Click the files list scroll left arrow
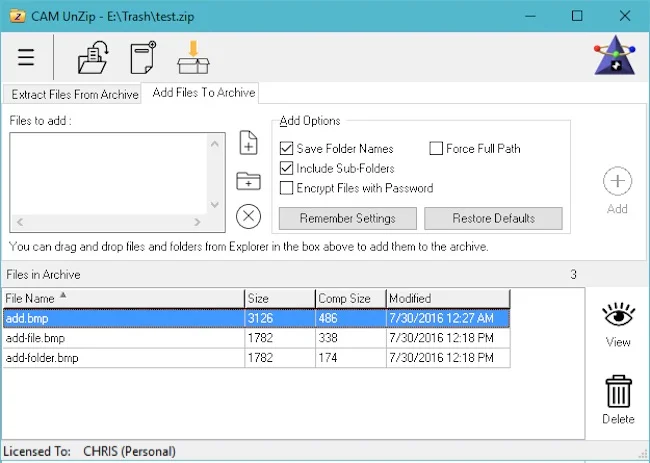This screenshot has width=650, height=463. click(x=19, y=222)
